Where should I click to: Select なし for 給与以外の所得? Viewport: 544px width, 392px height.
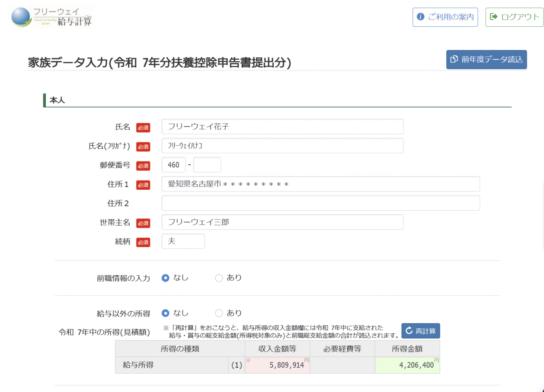(x=166, y=313)
